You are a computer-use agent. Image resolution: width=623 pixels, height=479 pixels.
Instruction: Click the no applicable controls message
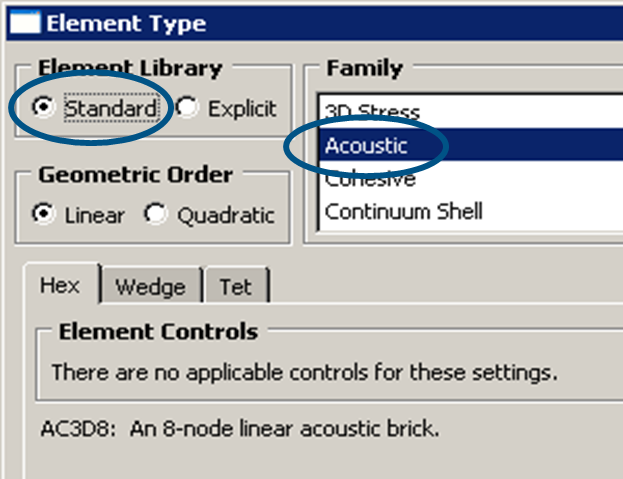(305, 373)
